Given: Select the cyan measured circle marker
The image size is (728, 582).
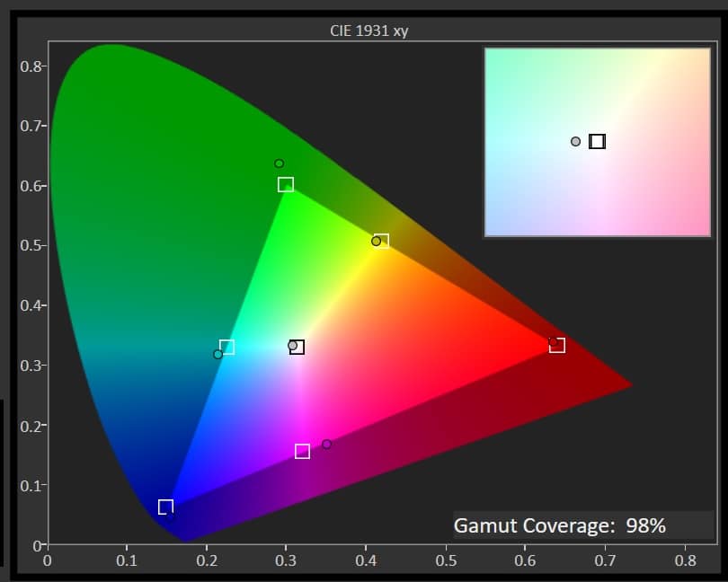Looking at the screenshot, I should 218,355.
